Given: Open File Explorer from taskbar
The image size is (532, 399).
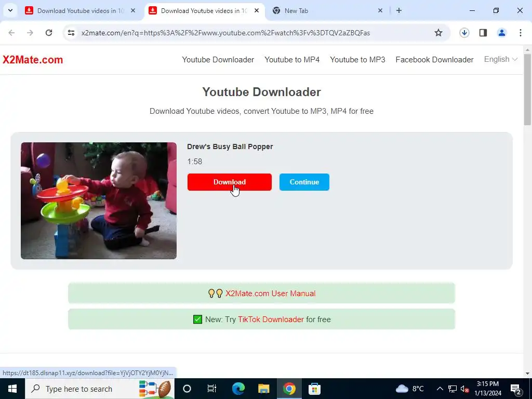Looking at the screenshot, I should click(x=263, y=389).
